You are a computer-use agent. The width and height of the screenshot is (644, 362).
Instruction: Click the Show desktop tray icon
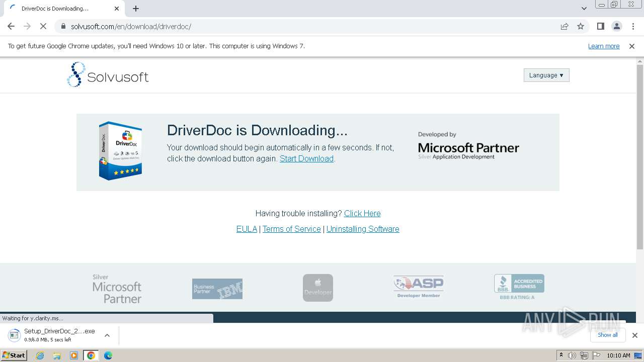638,355
